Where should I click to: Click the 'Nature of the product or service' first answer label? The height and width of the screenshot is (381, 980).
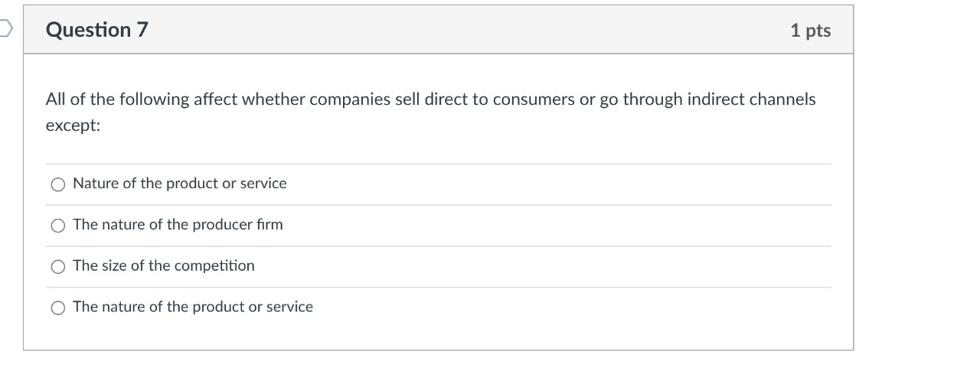click(180, 184)
